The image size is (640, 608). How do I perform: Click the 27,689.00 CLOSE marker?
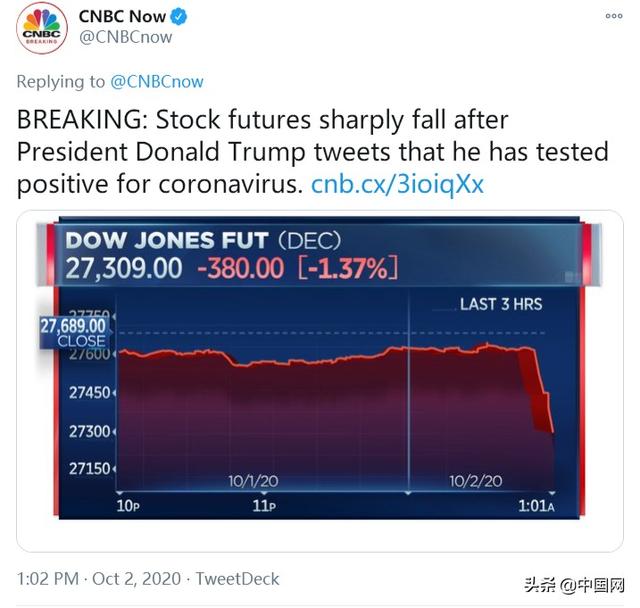[73, 332]
